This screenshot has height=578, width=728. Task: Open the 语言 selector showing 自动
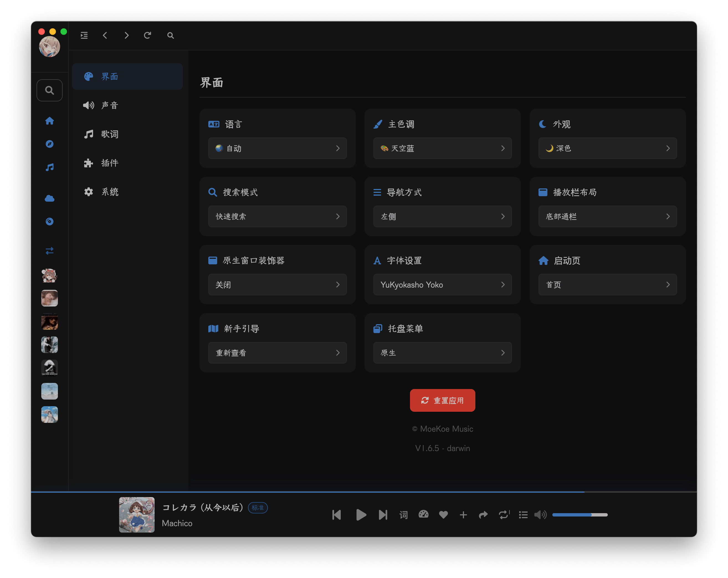278,148
